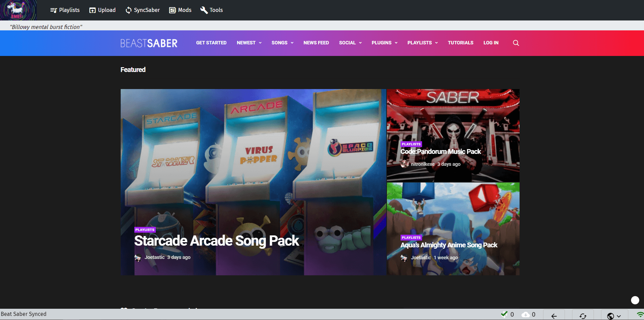Click the BeastSaber site logo

[x=149, y=43]
